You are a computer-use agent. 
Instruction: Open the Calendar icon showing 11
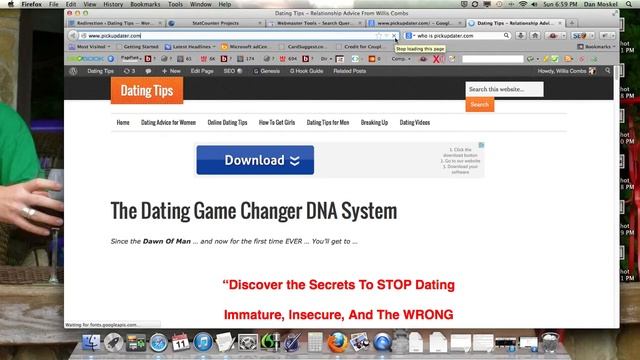pyautogui.click(x=180, y=342)
